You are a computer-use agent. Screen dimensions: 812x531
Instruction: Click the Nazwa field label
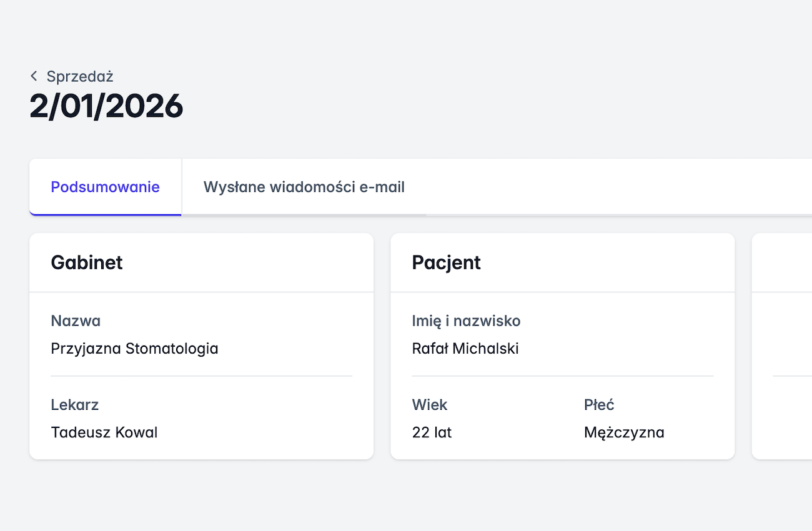pyautogui.click(x=76, y=320)
